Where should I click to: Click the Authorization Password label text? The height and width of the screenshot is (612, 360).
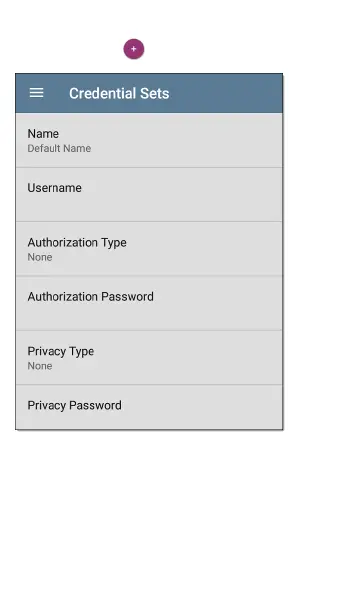click(90, 297)
